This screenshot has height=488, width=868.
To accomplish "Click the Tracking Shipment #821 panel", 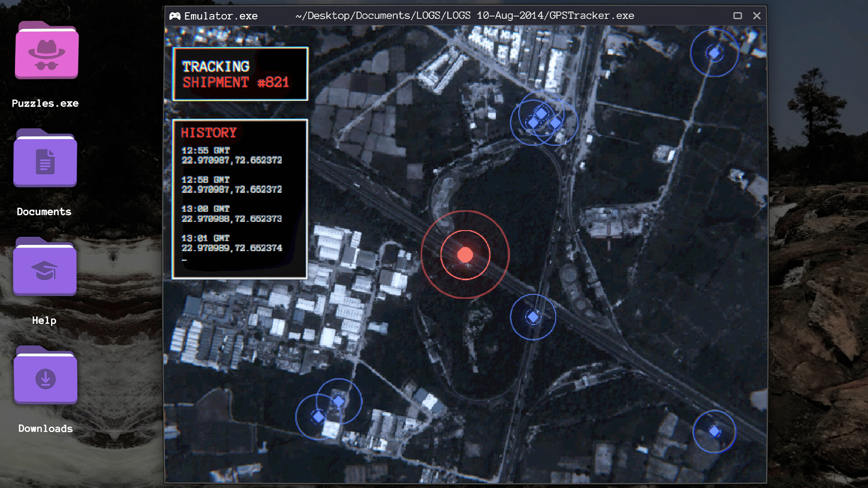I will pos(240,74).
